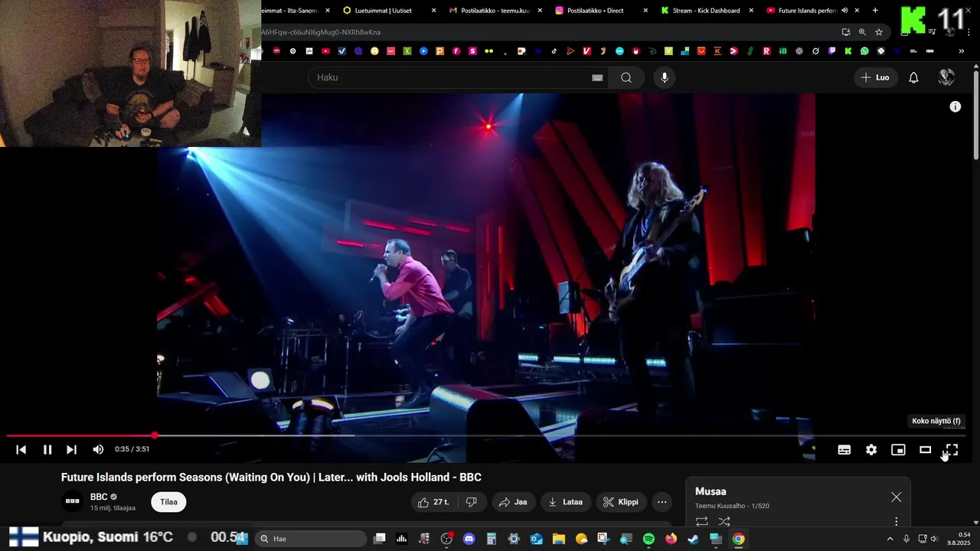Subscribe with the Tilaa button
This screenshot has height=551, width=980.
click(168, 502)
